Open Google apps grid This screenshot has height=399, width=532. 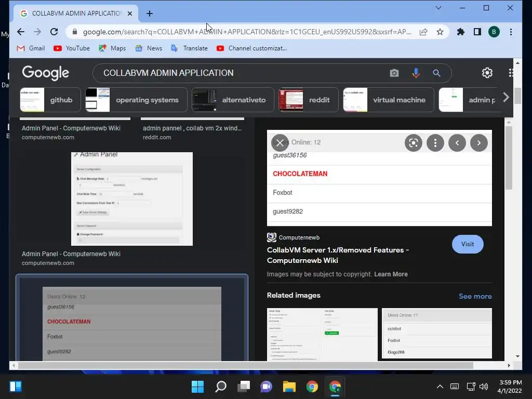coord(511,73)
